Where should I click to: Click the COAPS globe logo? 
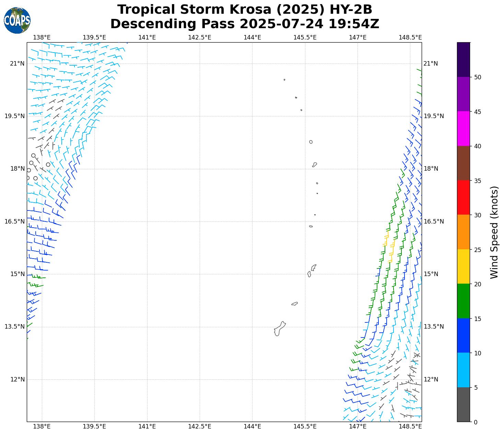tap(17, 20)
